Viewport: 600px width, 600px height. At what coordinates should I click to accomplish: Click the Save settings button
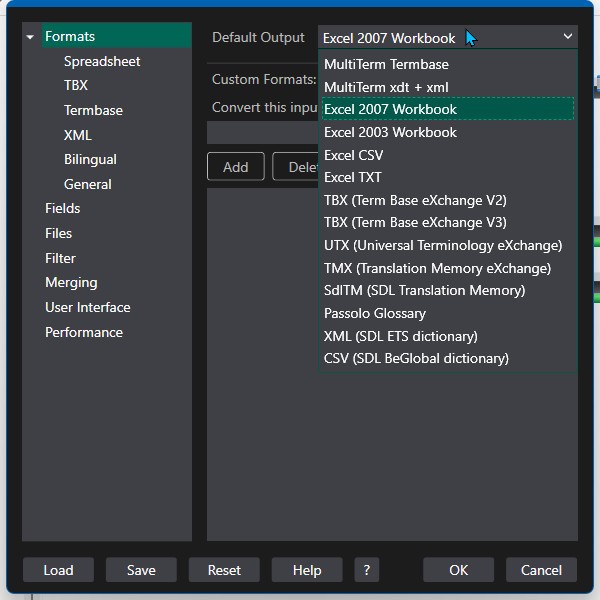click(141, 570)
